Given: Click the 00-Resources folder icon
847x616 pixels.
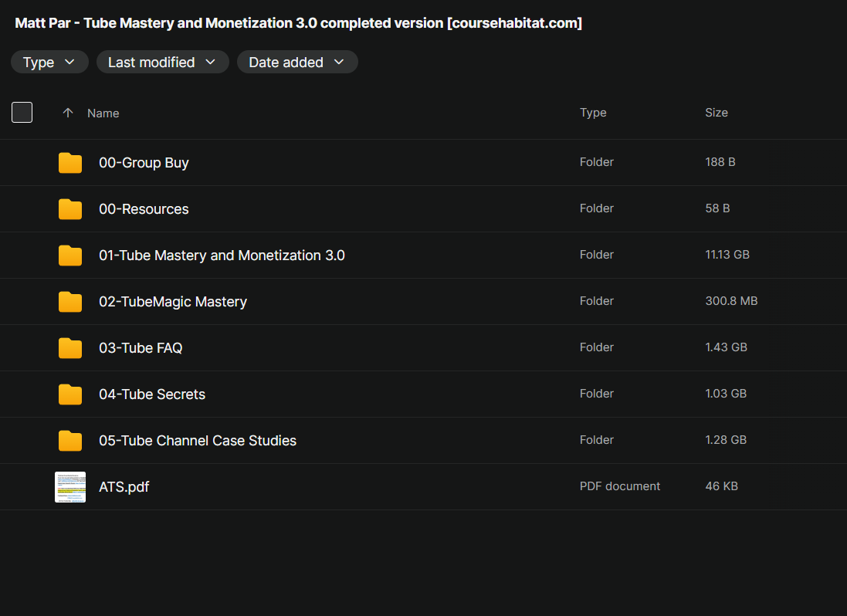Looking at the screenshot, I should [x=70, y=209].
